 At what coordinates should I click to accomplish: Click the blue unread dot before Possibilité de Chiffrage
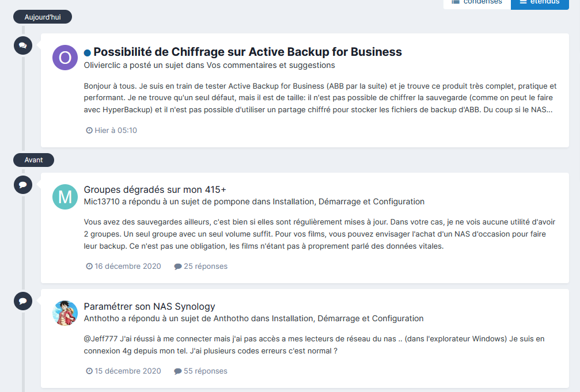[x=88, y=52]
